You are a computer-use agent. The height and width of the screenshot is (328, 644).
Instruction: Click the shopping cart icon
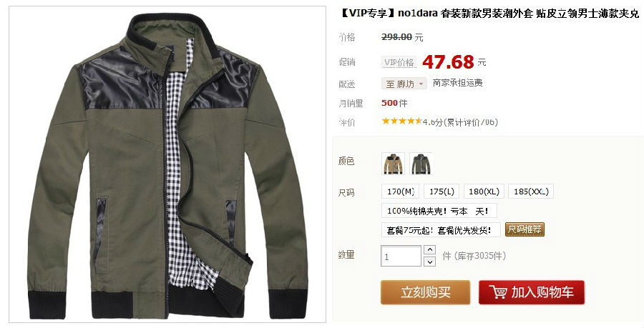(498, 292)
